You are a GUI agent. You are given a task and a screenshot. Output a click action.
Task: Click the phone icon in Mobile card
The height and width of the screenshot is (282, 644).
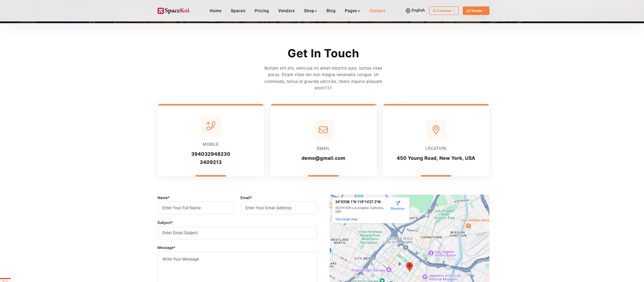[x=211, y=126]
